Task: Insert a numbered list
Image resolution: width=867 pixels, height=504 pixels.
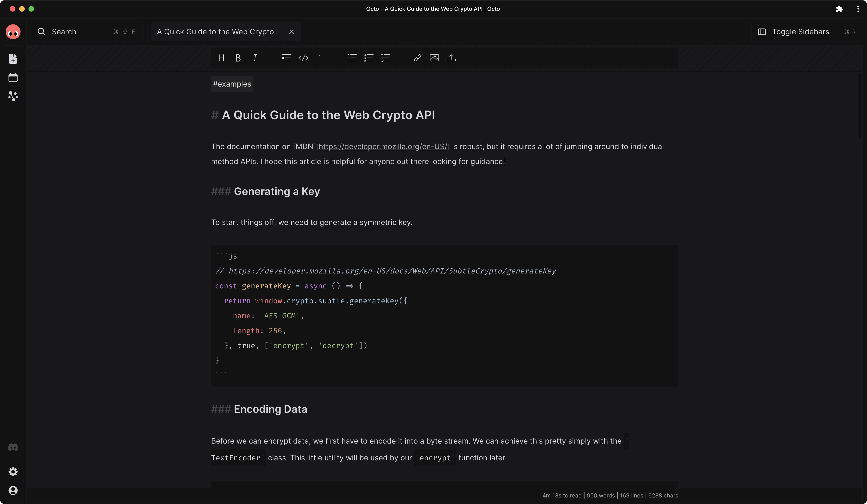Action: 369,58
